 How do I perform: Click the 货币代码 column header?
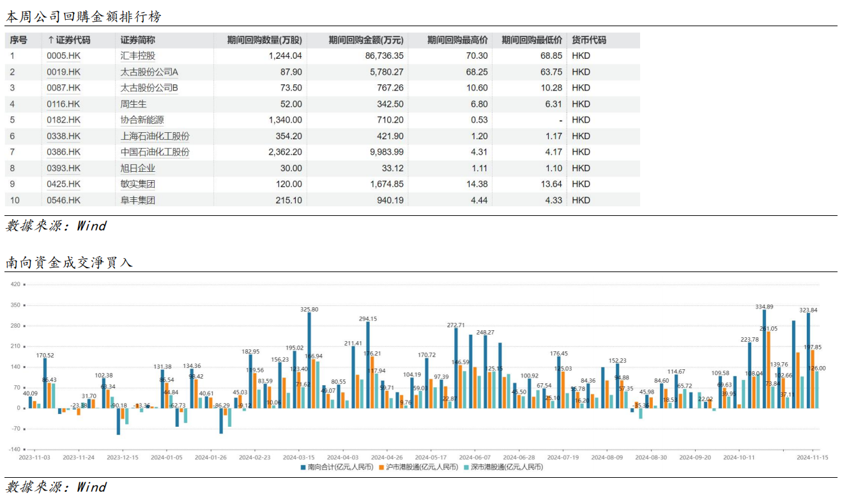coord(589,40)
